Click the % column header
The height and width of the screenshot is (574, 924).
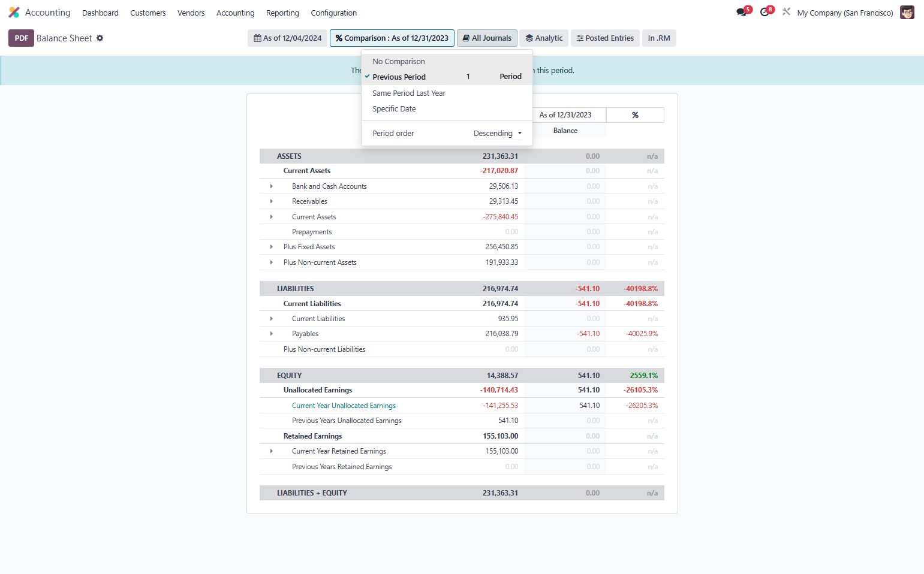635,115
